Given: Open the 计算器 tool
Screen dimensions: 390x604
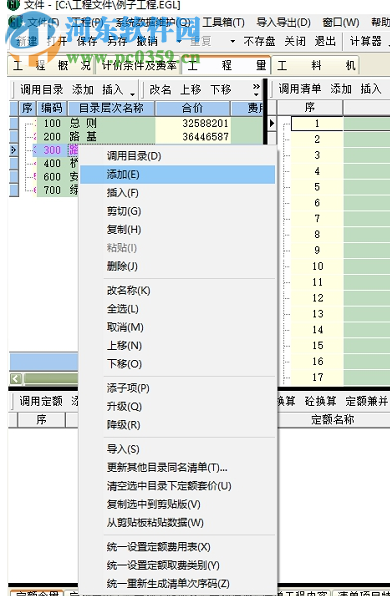Looking at the screenshot, I should click(366, 41).
